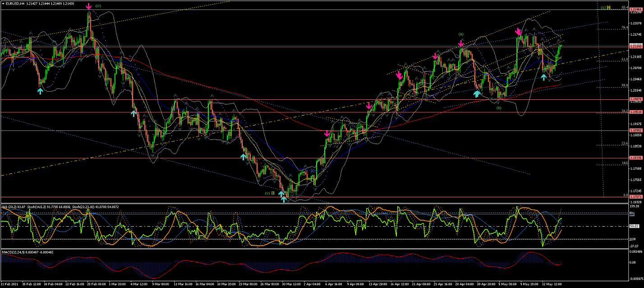Click the 1.18982 red price level tag

tap(636, 130)
